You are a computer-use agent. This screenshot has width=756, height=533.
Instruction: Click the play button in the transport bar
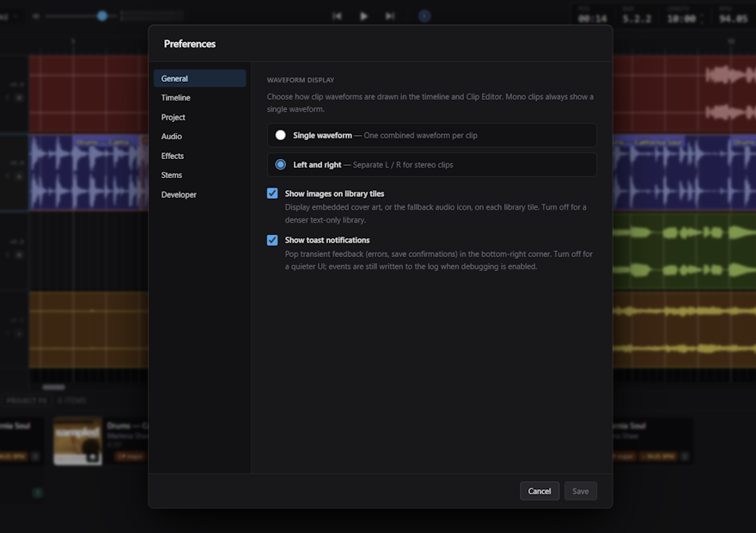point(364,16)
